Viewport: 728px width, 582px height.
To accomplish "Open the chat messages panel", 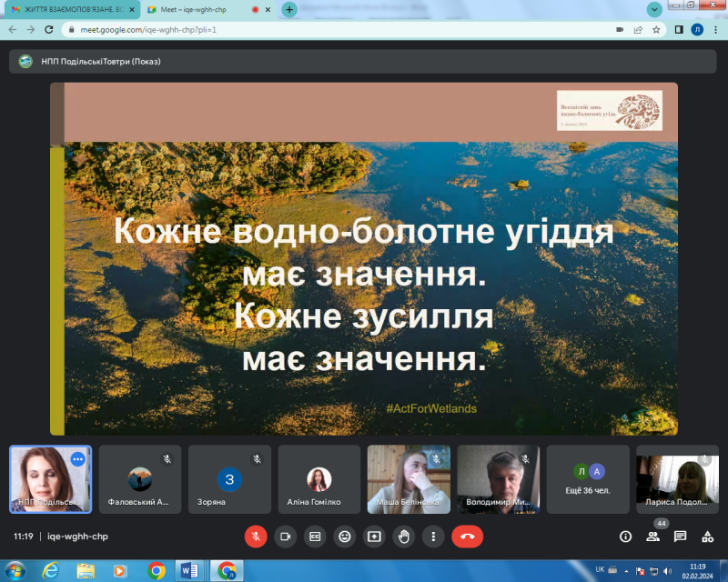I will tap(680, 537).
